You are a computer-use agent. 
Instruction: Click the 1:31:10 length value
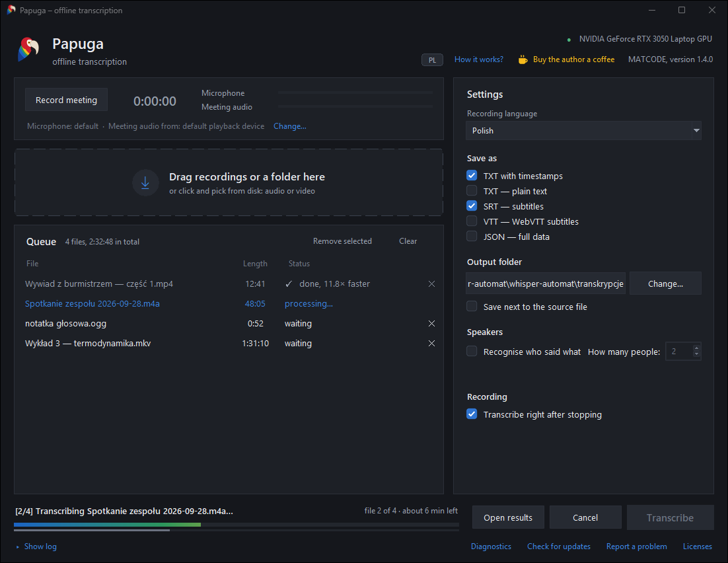[256, 343]
